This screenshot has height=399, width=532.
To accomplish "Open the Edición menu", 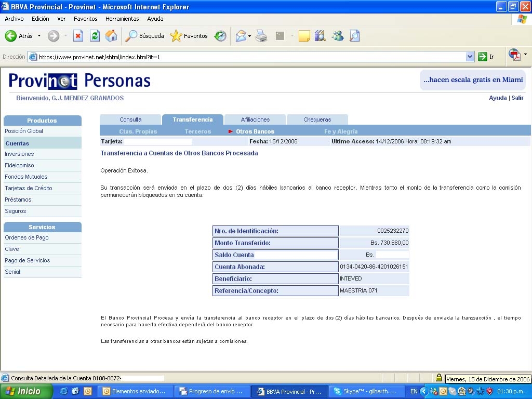I will coord(41,19).
